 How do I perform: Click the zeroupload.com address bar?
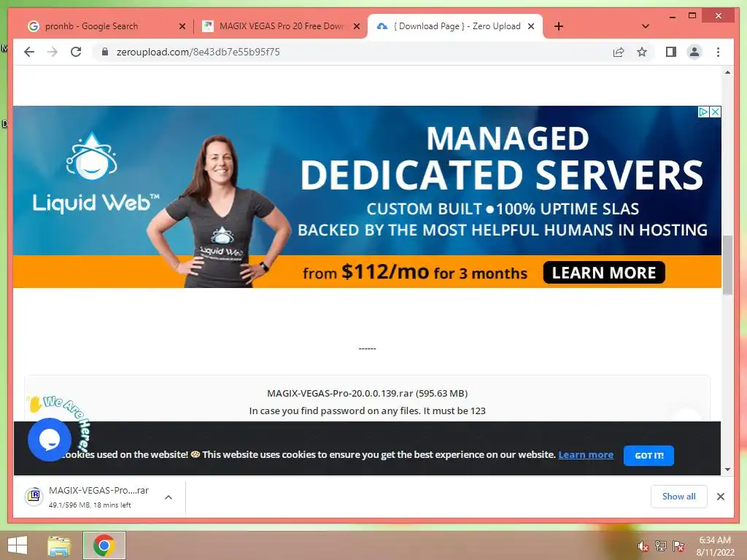352,52
